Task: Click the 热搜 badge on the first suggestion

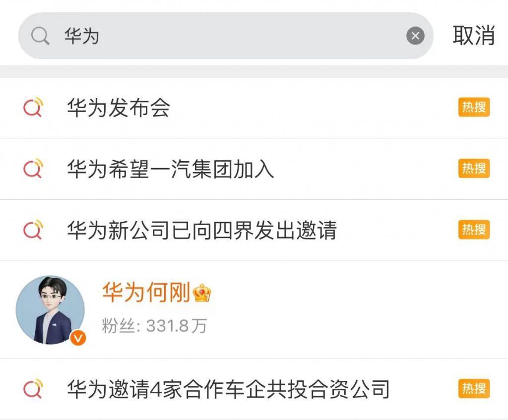Action: click(475, 107)
